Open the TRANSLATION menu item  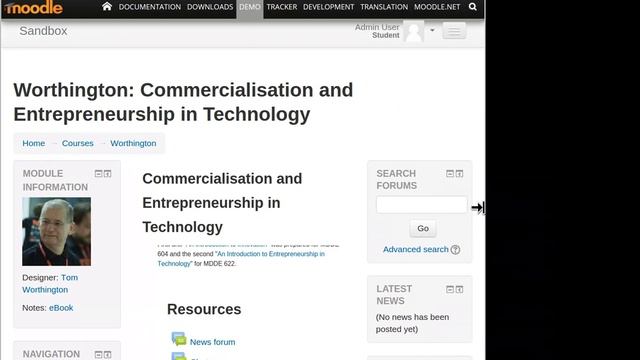click(x=384, y=7)
